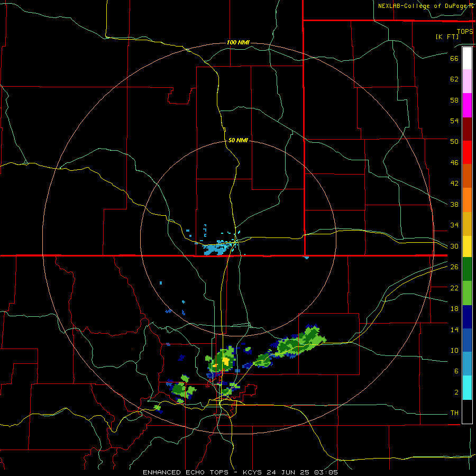
Task: Click the dark red swatch near 50 kft
Action: [x=467, y=129]
